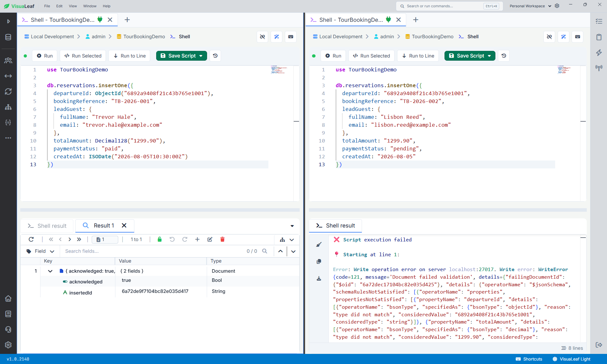
Task: Click the magic wand icon in left pane
Action: [x=277, y=37]
